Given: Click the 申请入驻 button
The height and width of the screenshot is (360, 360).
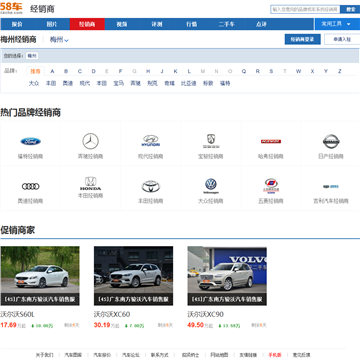Looking at the screenshot, I should [x=342, y=39].
